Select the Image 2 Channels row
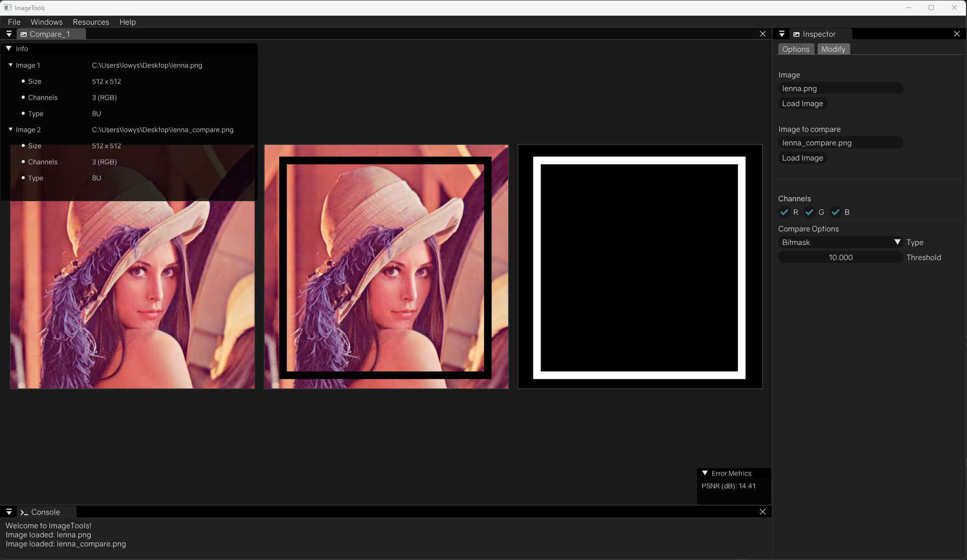The height and width of the screenshot is (560, 967). click(130, 162)
